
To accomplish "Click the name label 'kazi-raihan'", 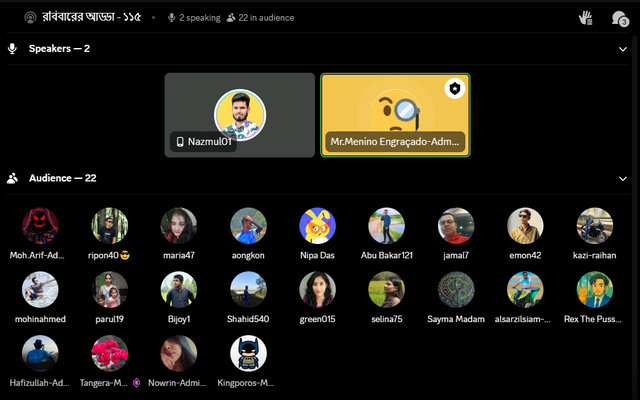I will pos(595,256).
